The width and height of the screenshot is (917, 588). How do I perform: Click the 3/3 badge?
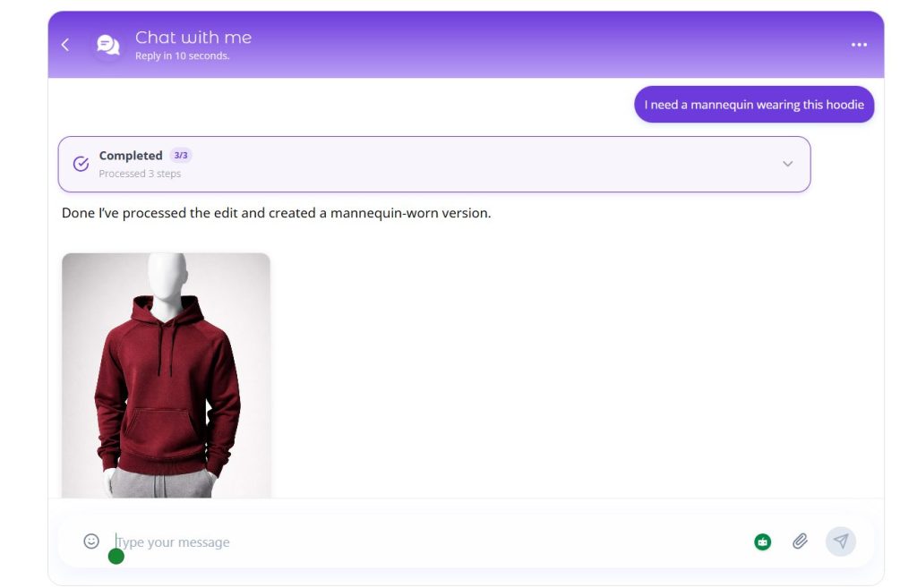tap(179, 155)
